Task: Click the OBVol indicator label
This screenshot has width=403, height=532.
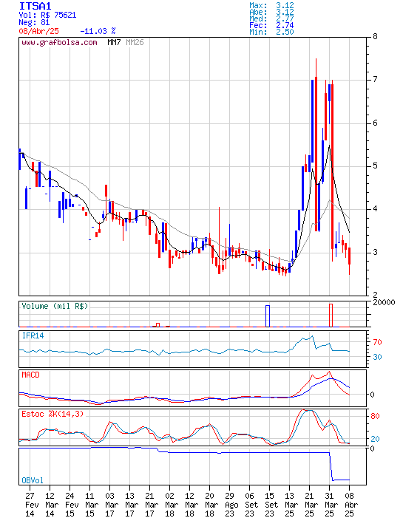Action: pos(33,480)
